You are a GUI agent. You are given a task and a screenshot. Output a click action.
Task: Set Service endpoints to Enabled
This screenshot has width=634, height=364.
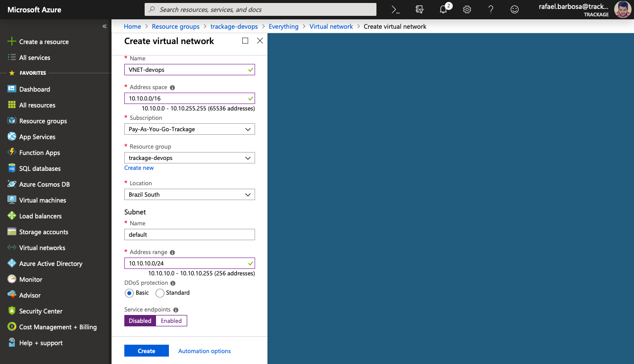[171, 321]
